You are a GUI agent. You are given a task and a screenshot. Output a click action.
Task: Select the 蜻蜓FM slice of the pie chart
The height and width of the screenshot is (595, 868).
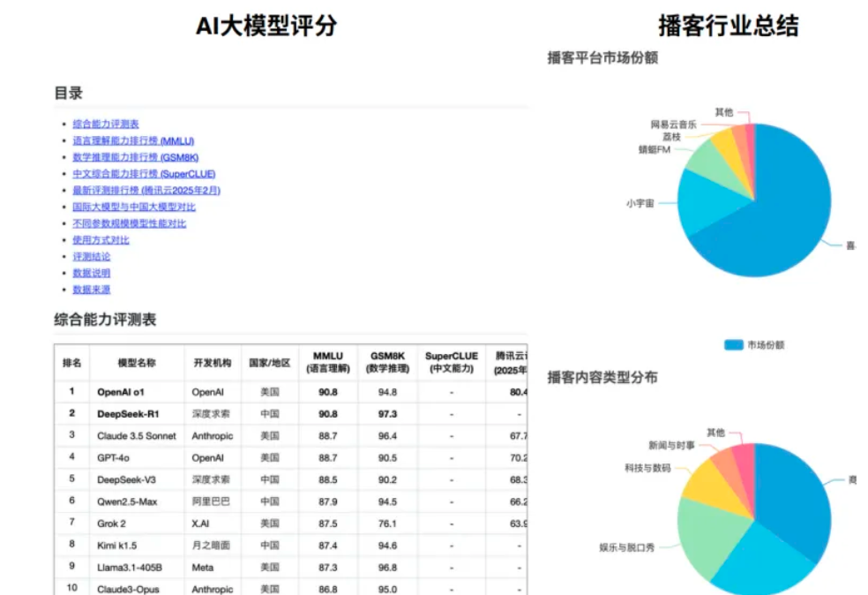click(715, 168)
